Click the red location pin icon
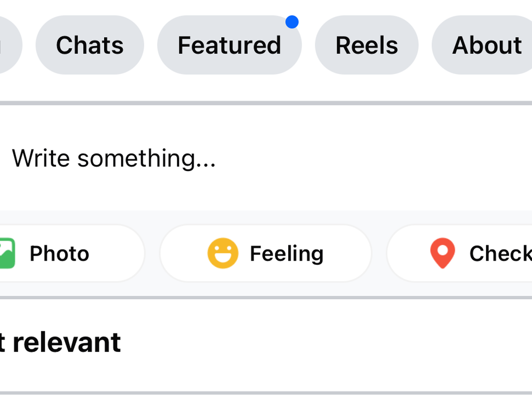 tap(442, 254)
